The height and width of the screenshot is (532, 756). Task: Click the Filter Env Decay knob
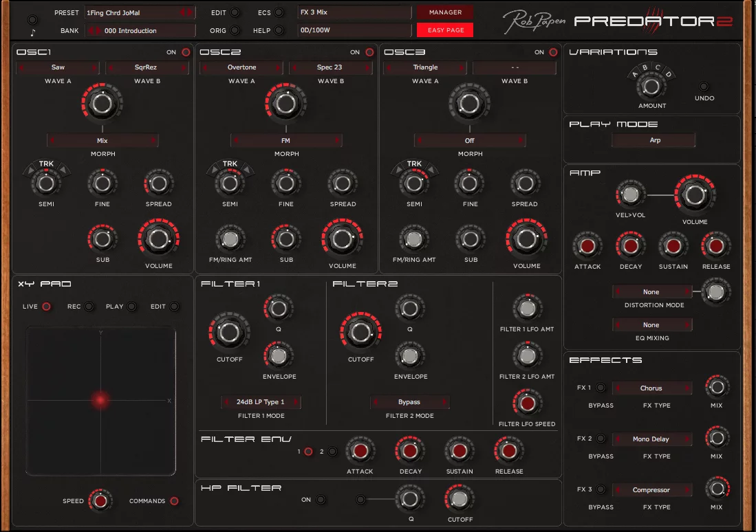click(x=410, y=451)
